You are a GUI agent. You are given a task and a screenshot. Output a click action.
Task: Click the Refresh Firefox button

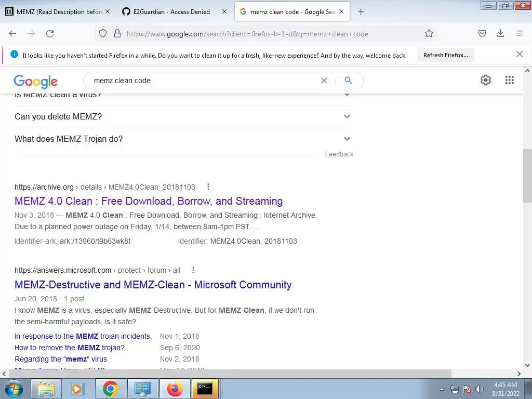(445, 55)
